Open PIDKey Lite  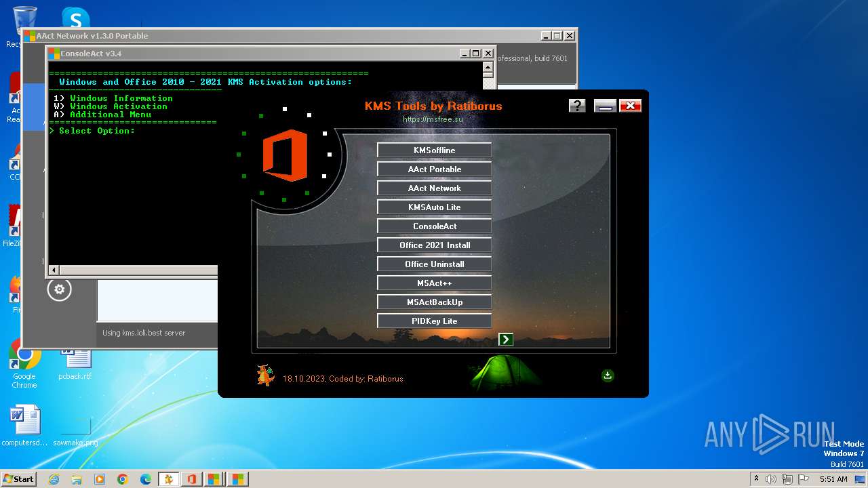click(434, 321)
